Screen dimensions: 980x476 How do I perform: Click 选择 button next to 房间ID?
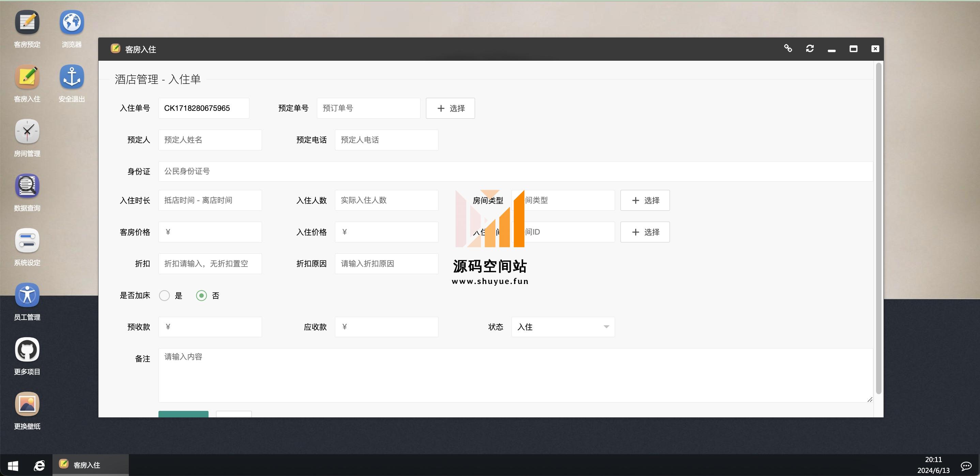(x=645, y=232)
